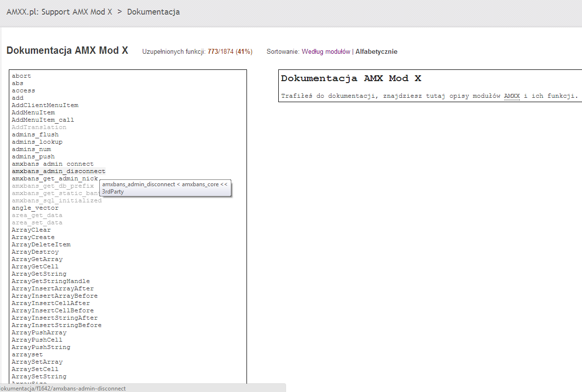Click the 773/1874 (41%) completed functions count
Screen dimensions: 582x392
click(x=230, y=51)
